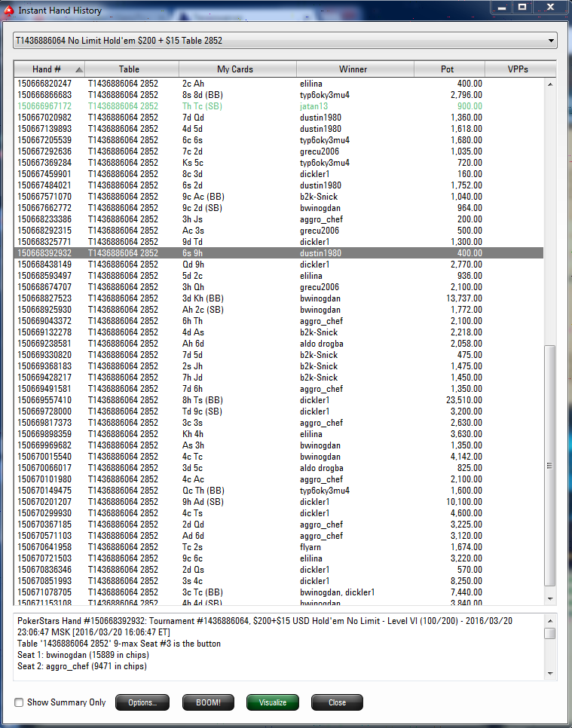Image resolution: width=572 pixels, height=728 pixels.
Task: Select hand 150669557410 with pot 23,510.00
Action: tap(279, 400)
